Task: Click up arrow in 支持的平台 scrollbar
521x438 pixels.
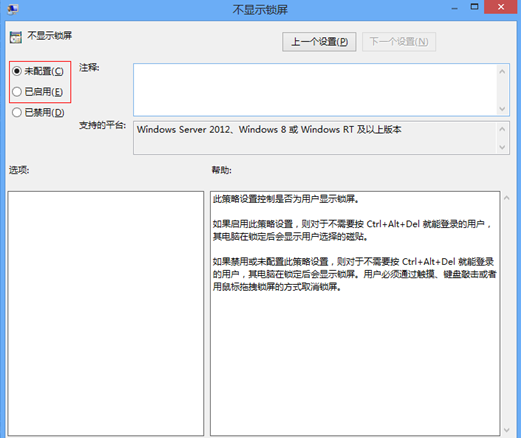Action: coord(502,129)
